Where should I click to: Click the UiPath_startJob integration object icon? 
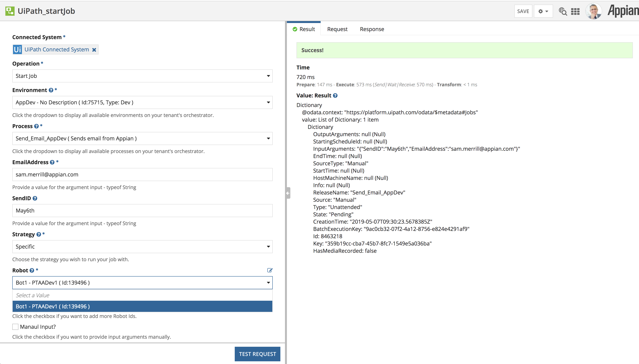coord(10,11)
